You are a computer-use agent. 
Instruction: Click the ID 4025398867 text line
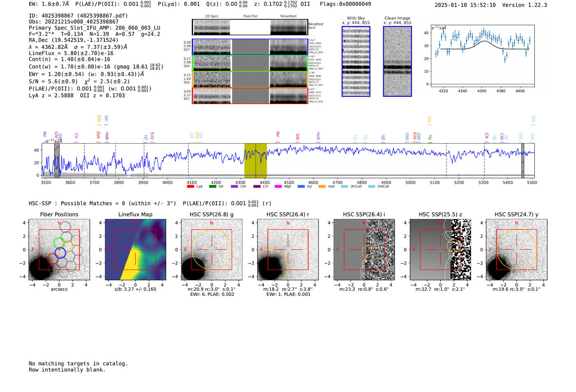click(x=78, y=16)
